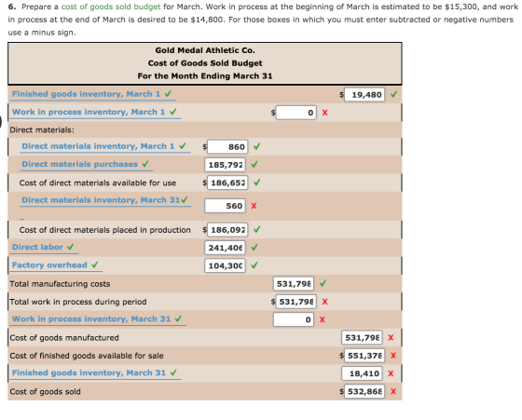Open Finished goods inventory, March 31 dropdown

(x=95, y=373)
